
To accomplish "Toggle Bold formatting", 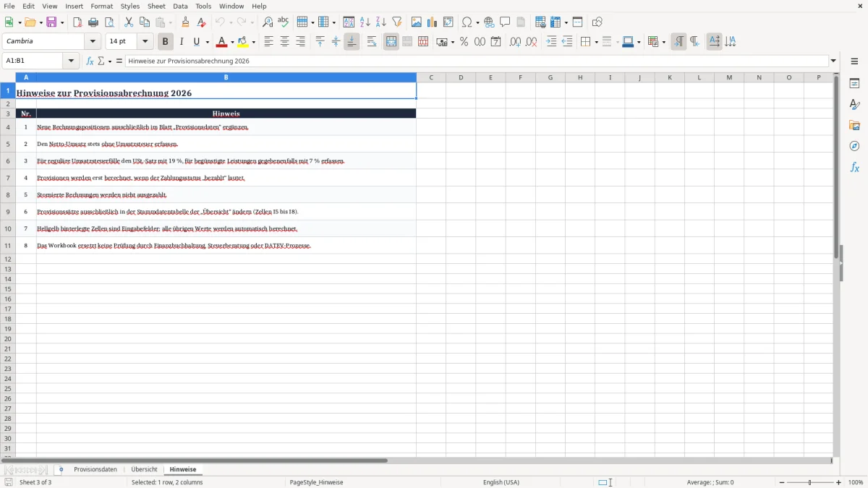I will pyautogui.click(x=166, y=42).
